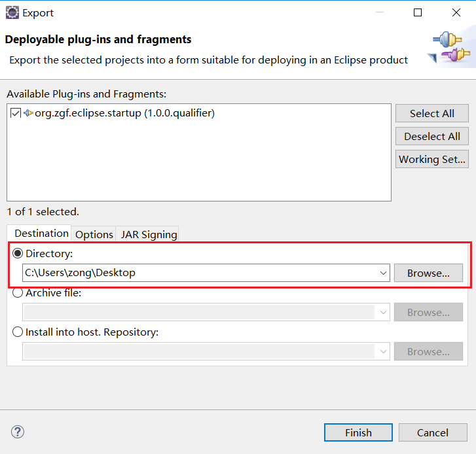Expand the Repository dropdown arrow
Screen dimensions: 476x454
point(384,352)
